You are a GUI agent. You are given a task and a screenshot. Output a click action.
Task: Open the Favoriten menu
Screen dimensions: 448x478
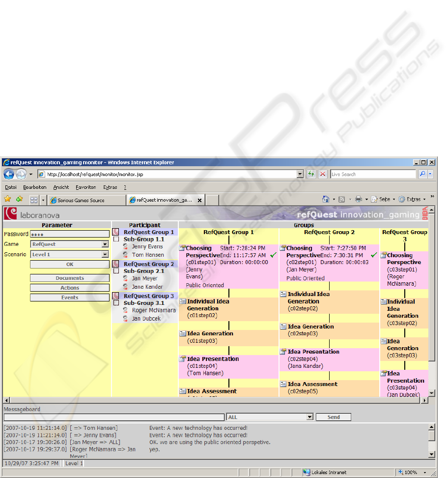pos(85,187)
